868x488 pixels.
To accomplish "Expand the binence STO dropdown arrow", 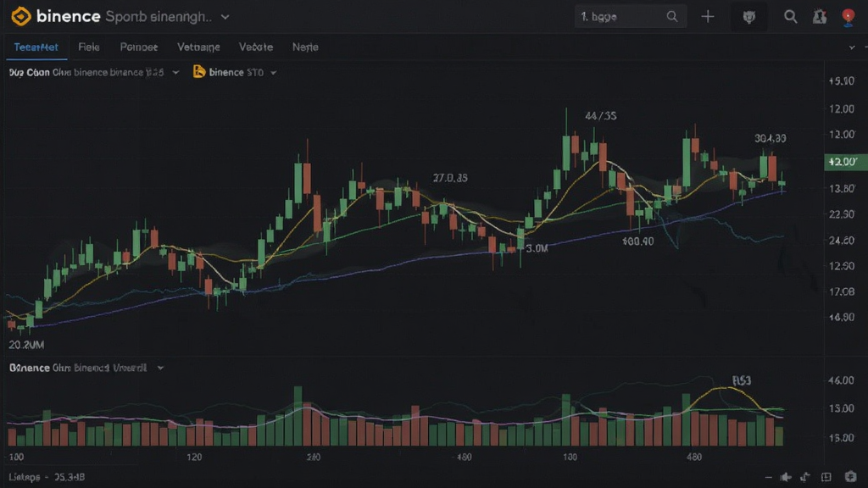I will pos(274,73).
